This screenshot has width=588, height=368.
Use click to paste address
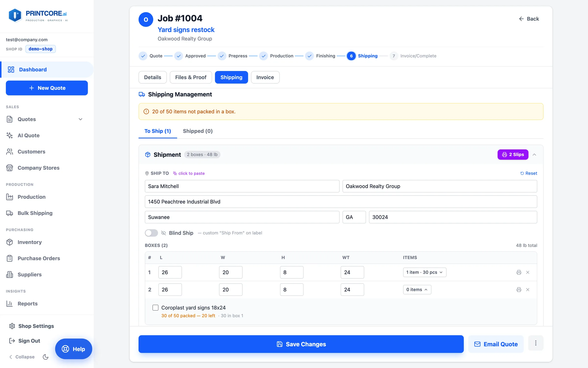pyautogui.click(x=189, y=173)
